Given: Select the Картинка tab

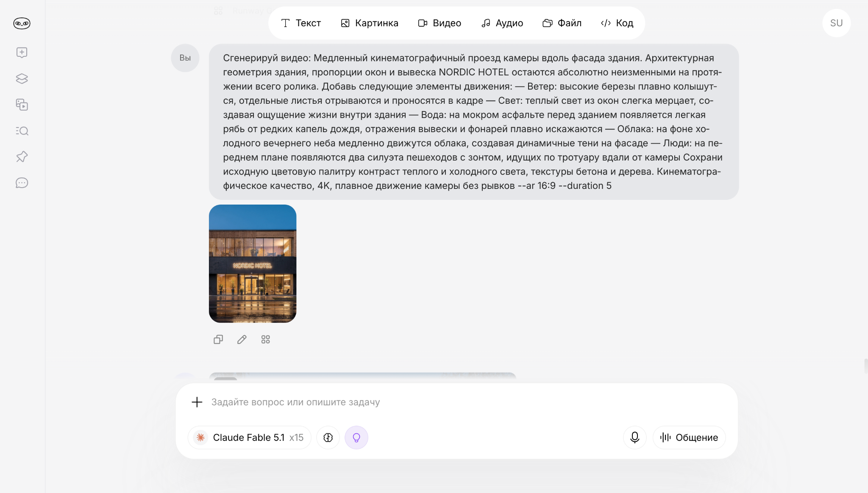Looking at the screenshot, I should 370,23.
